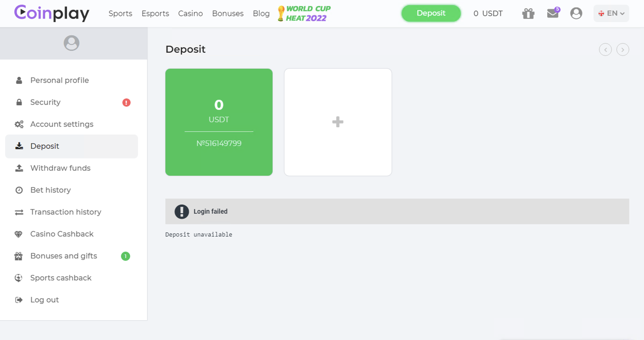Open the messages envelope icon
The height and width of the screenshot is (340, 644).
553,13
